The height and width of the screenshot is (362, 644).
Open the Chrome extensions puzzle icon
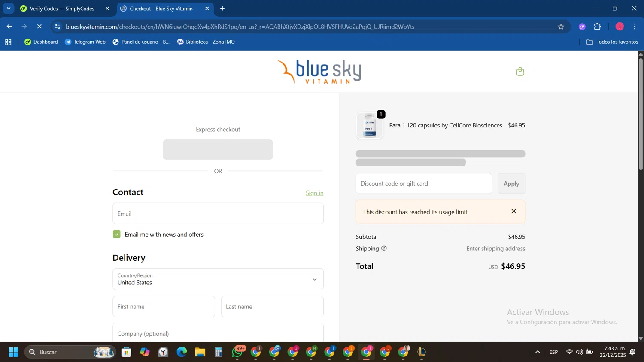[597, 27]
